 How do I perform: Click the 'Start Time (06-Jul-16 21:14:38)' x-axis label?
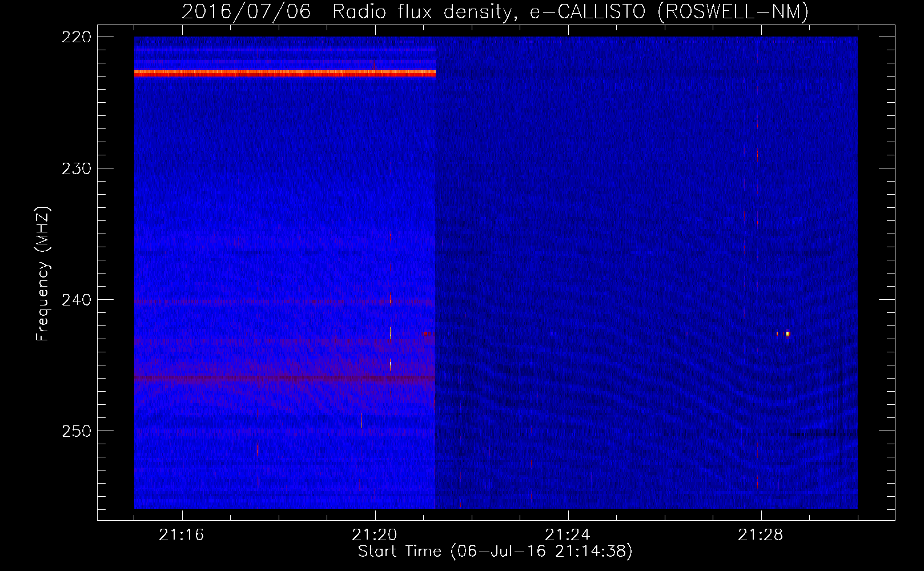495,552
